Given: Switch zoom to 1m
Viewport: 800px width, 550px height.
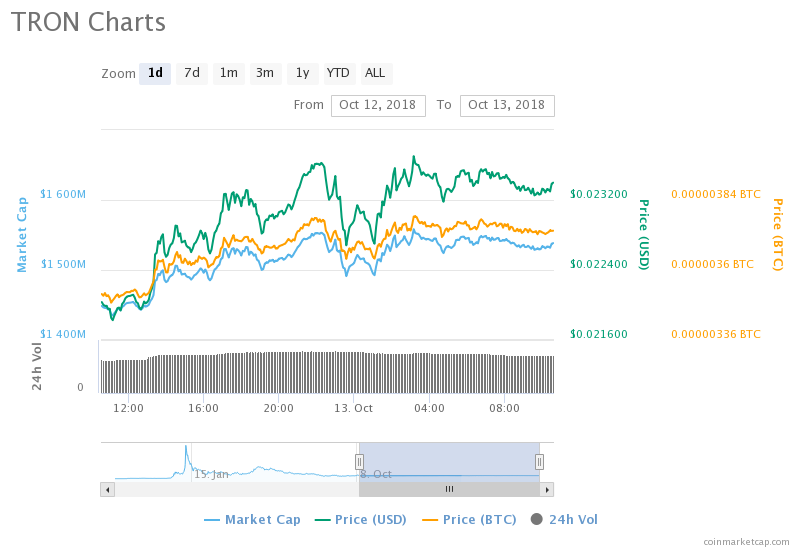Looking at the screenshot, I should [229, 73].
